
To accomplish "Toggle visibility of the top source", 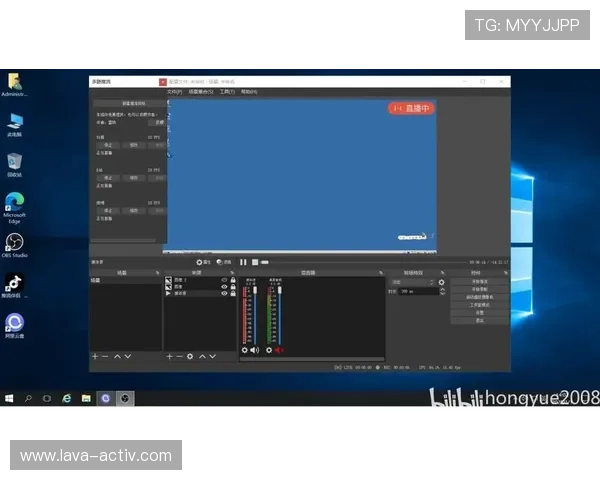I will (x=224, y=280).
